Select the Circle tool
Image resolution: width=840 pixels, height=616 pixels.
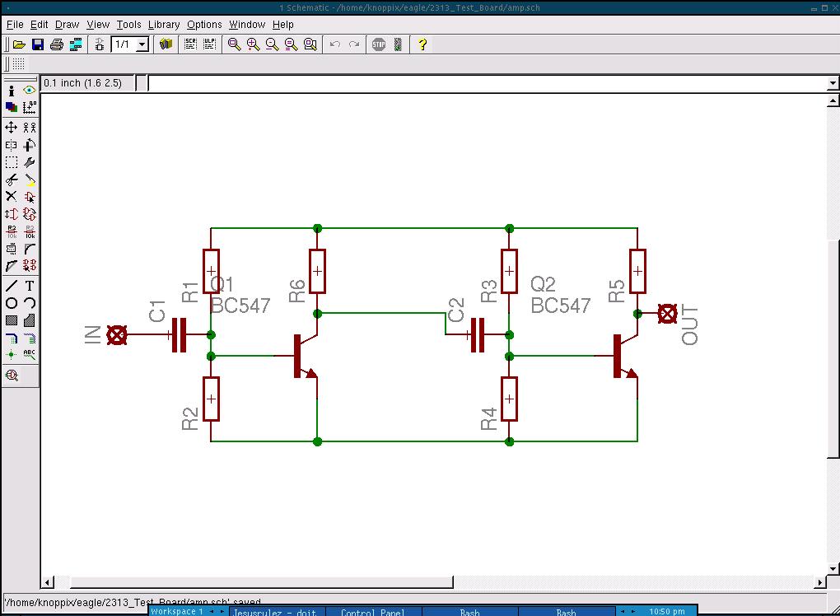12,303
